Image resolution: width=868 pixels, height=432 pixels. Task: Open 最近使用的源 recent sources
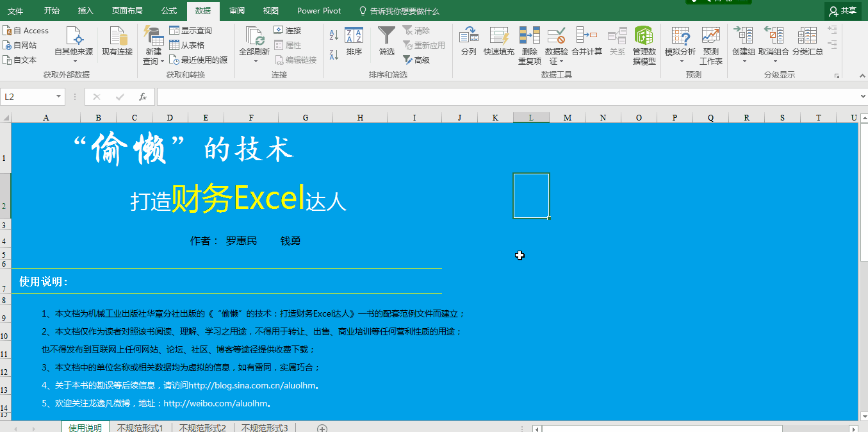(199, 60)
